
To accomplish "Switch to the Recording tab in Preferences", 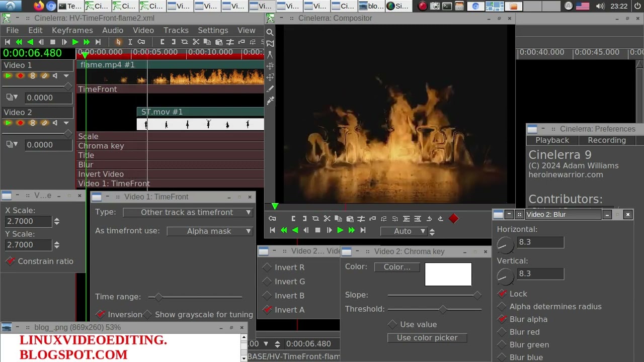I will coord(607,140).
